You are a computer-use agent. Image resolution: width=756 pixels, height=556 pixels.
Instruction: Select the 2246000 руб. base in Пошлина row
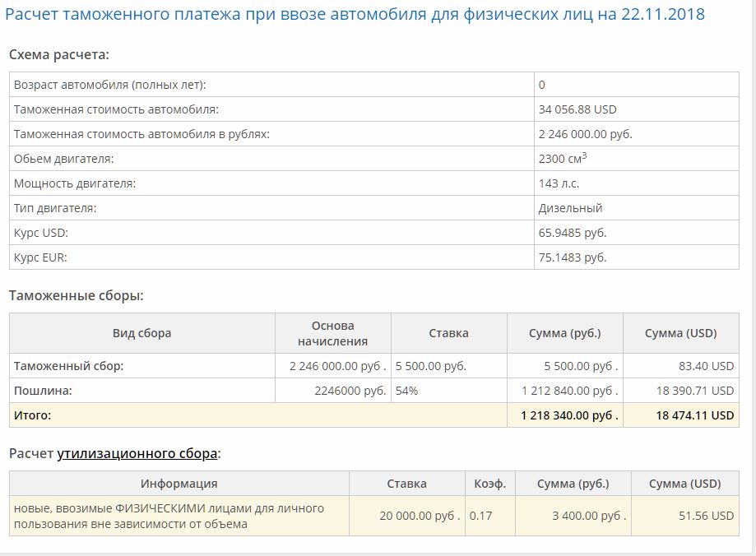tap(350, 391)
